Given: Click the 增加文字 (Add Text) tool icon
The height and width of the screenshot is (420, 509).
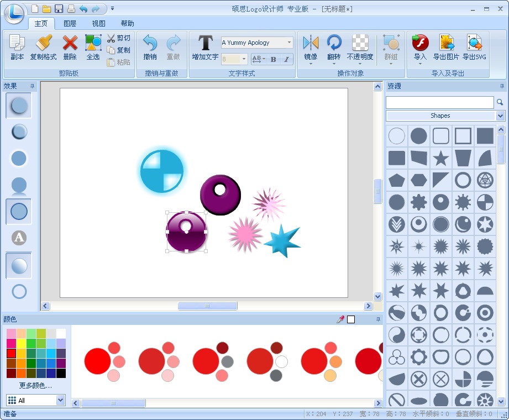Looking at the screenshot, I should pos(205,43).
